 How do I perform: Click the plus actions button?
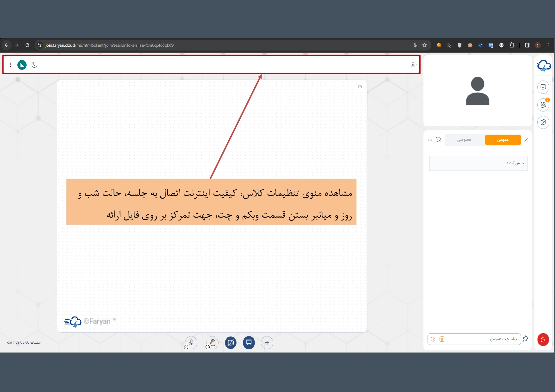coord(267,343)
